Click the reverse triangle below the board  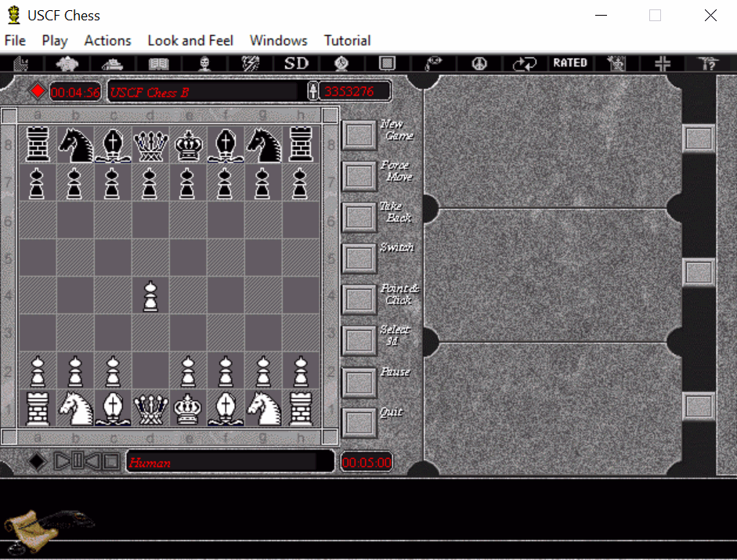point(93,461)
